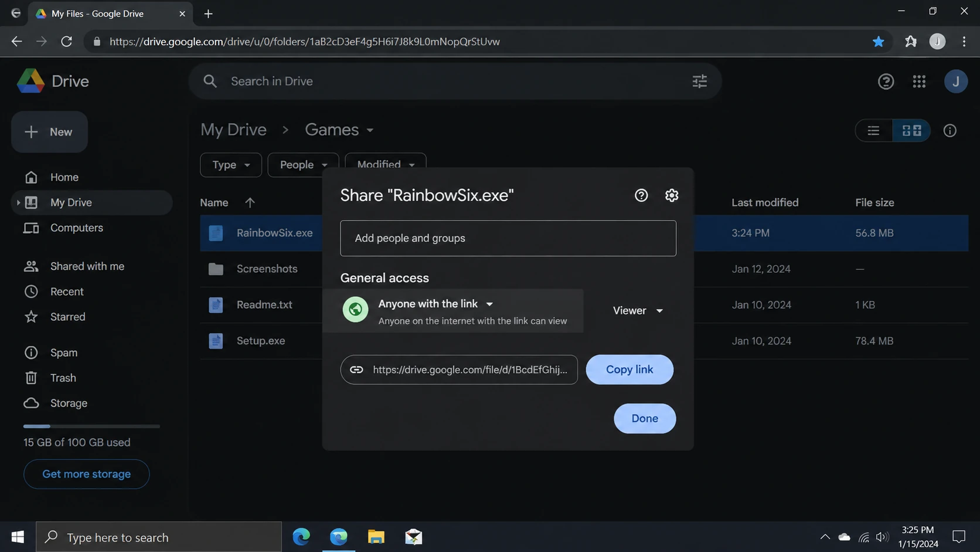Open a new browser tab
The height and width of the screenshot is (552, 980).
pos(208,13)
